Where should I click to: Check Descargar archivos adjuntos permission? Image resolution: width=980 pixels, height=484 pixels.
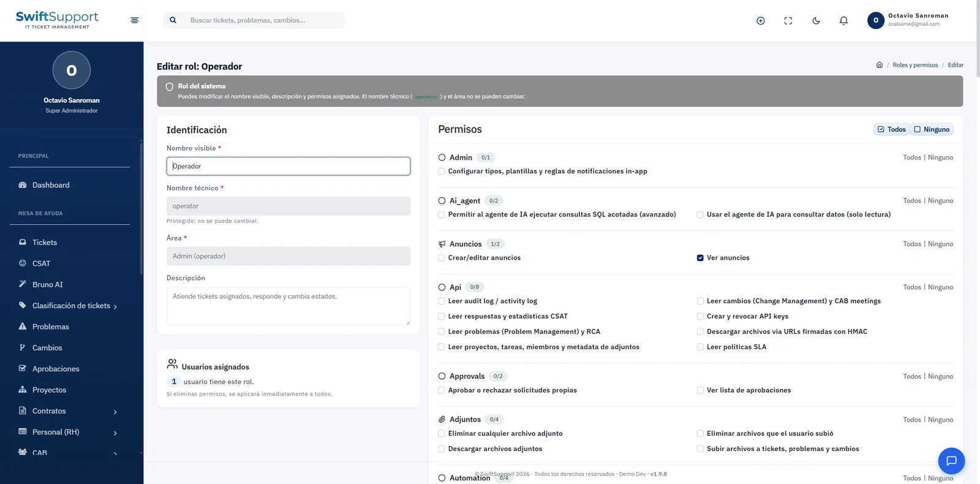coord(442,448)
